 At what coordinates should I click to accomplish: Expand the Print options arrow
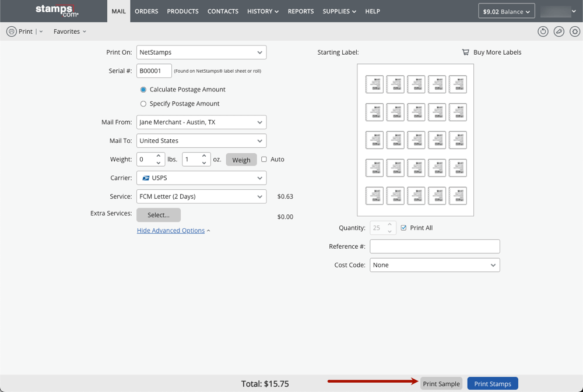click(x=41, y=31)
